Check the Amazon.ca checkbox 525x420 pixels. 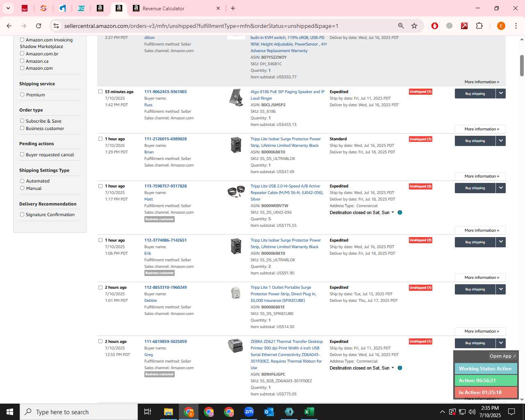pos(22,61)
